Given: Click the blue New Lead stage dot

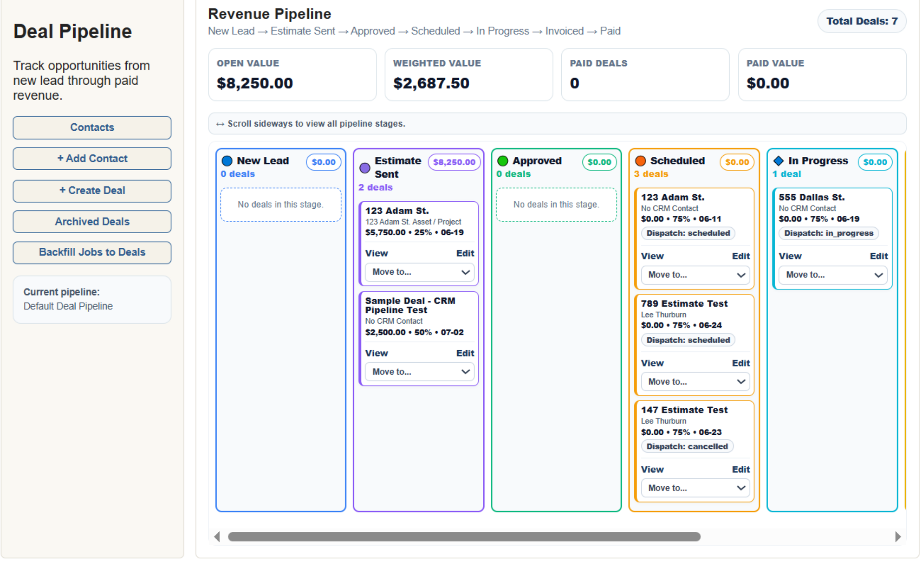Looking at the screenshot, I should click(x=227, y=161).
